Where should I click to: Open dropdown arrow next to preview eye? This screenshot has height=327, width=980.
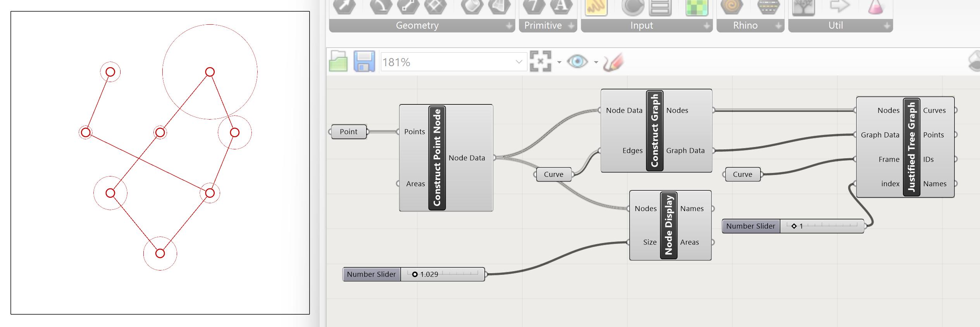(x=596, y=62)
